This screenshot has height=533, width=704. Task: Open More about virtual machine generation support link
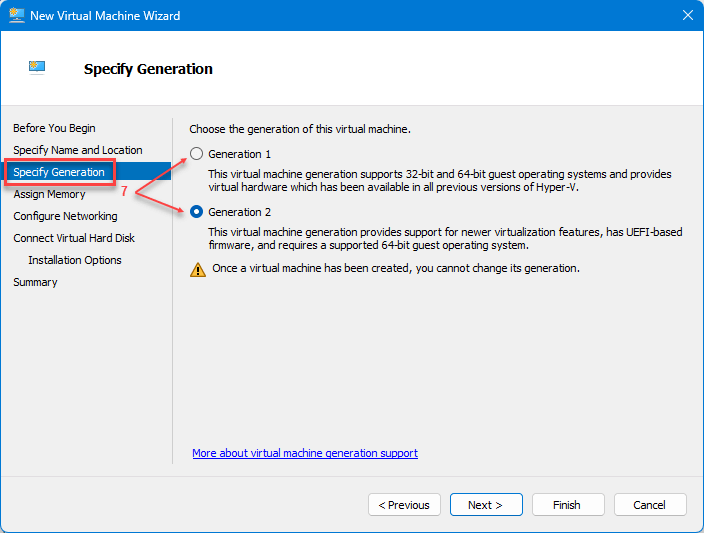click(305, 453)
